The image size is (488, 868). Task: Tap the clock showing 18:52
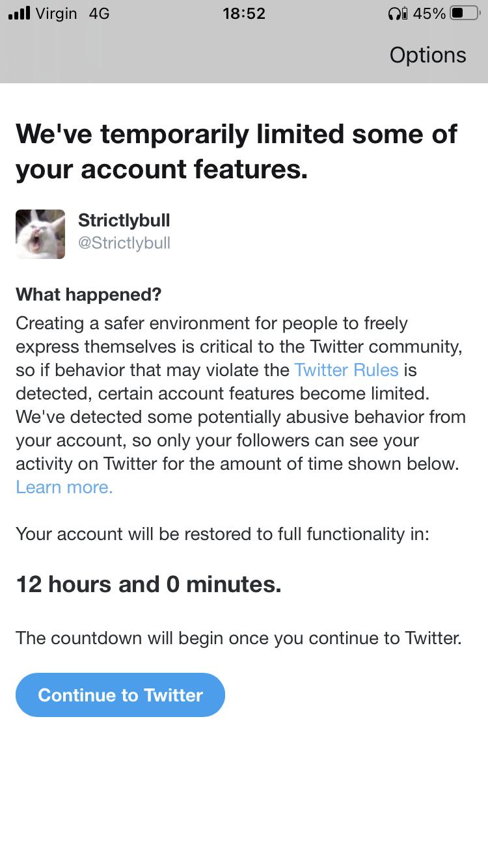245,13
